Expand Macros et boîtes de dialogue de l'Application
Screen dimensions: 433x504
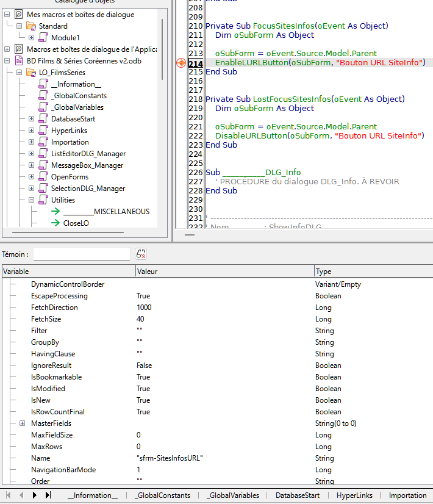[x=7, y=49]
